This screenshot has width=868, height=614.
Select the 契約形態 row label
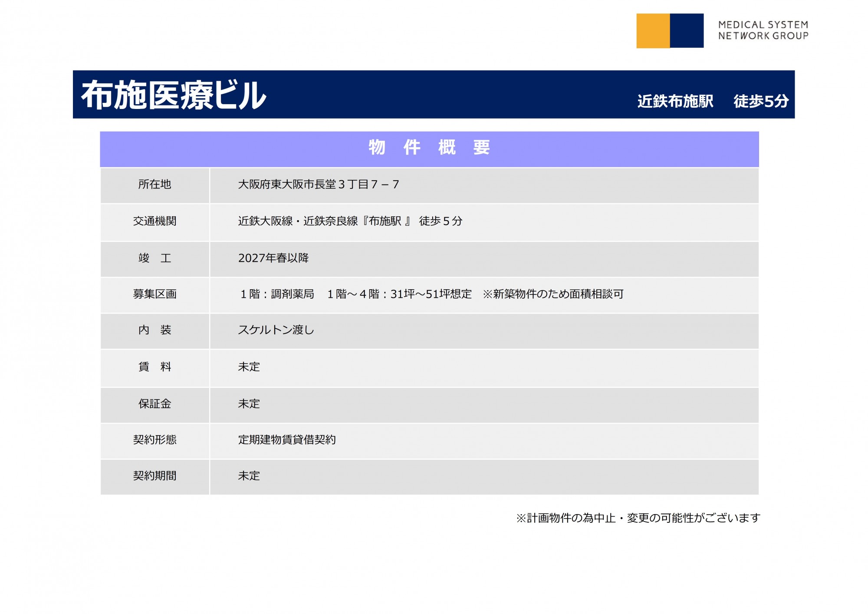[x=155, y=440]
